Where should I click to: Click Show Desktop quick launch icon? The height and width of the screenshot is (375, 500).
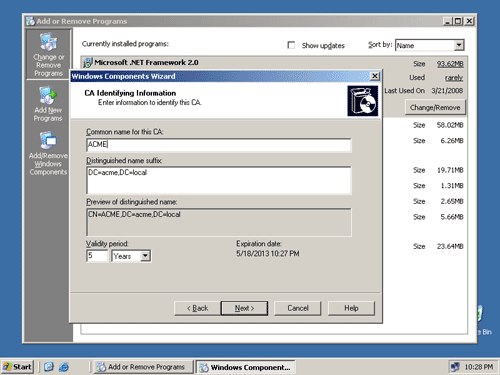49,367
